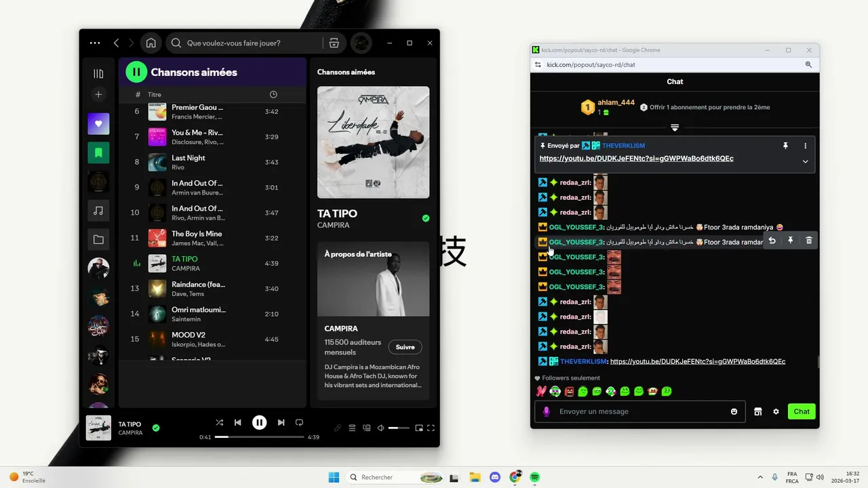868x488 pixels.
Task: Click purple microphone in chat input
Action: (547, 411)
